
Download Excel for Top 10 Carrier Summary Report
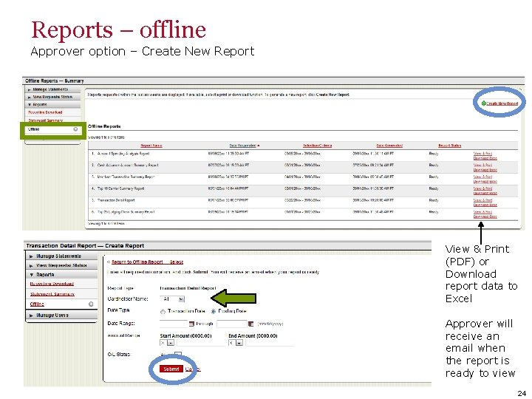[x=485, y=193]
